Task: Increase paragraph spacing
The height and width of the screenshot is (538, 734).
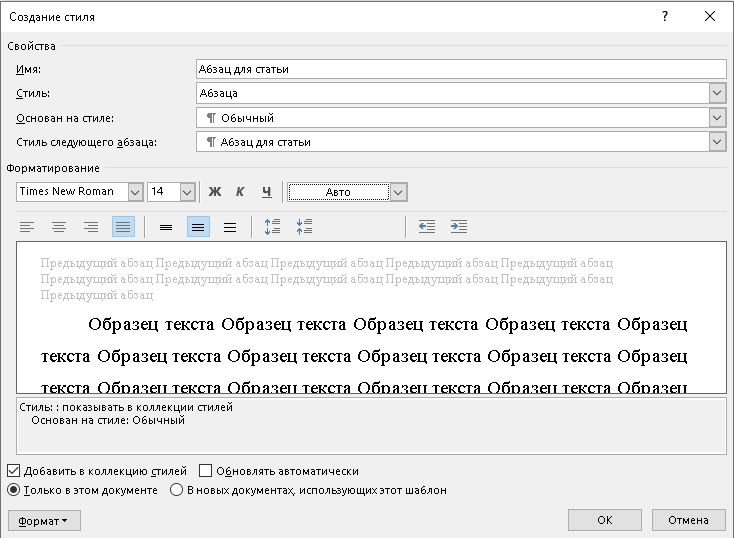Action: (x=272, y=227)
